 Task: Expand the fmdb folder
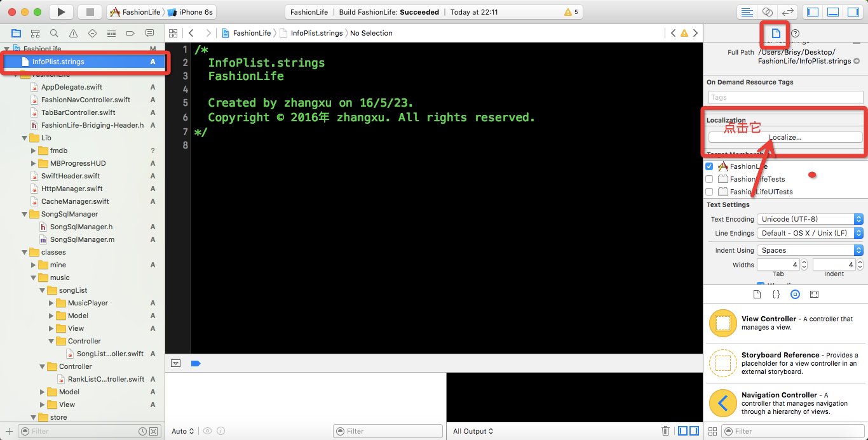click(x=34, y=150)
